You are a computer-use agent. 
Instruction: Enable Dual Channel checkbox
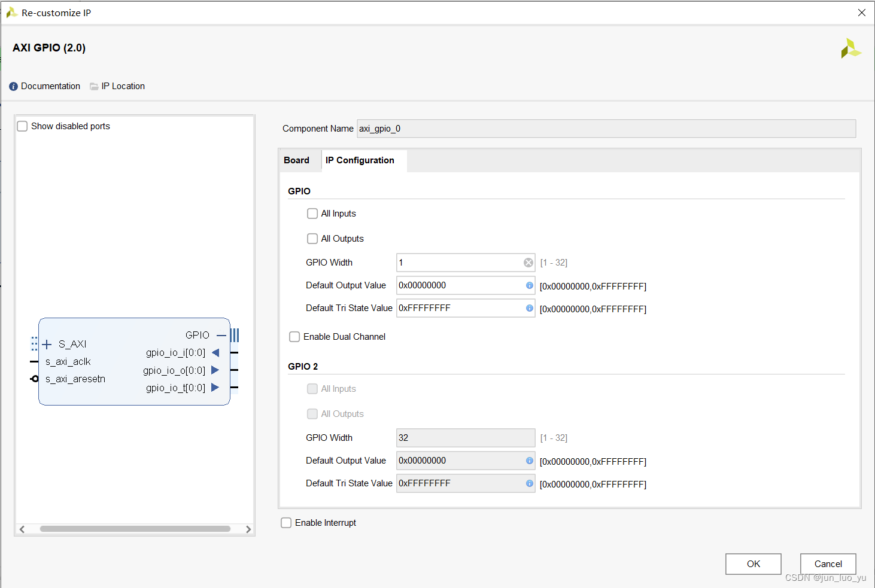(294, 337)
